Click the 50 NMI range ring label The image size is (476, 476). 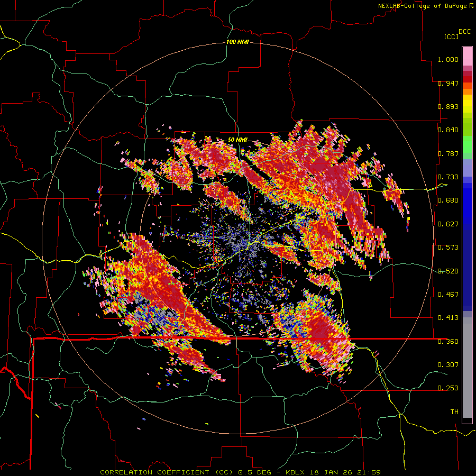tap(237, 140)
